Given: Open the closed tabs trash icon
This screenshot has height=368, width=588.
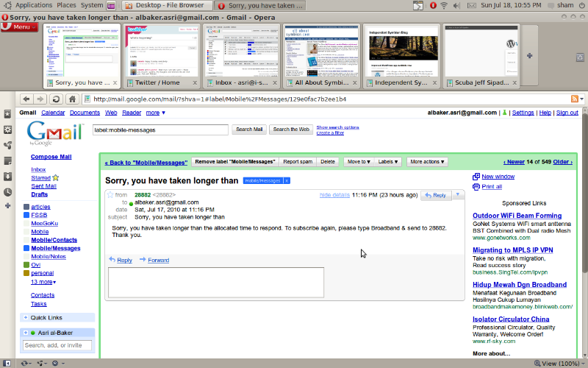Looking at the screenshot, I should point(580,57).
